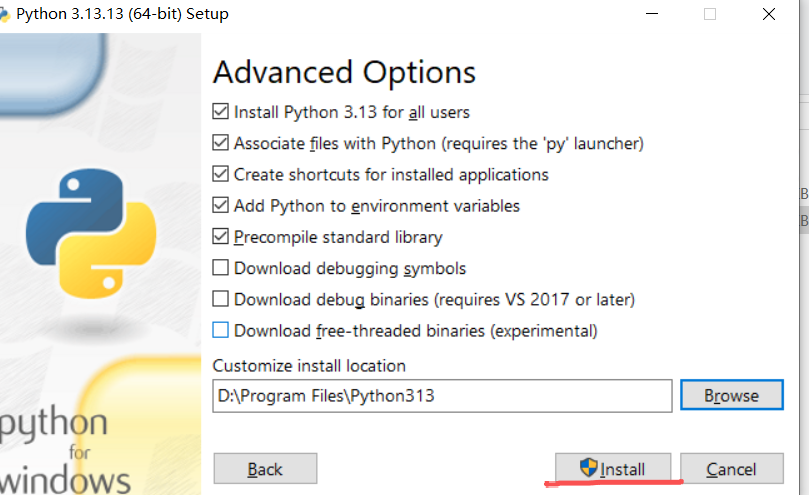Uncheck Precompile standard library
Image resolution: width=809 pixels, height=495 pixels.
[x=220, y=236]
